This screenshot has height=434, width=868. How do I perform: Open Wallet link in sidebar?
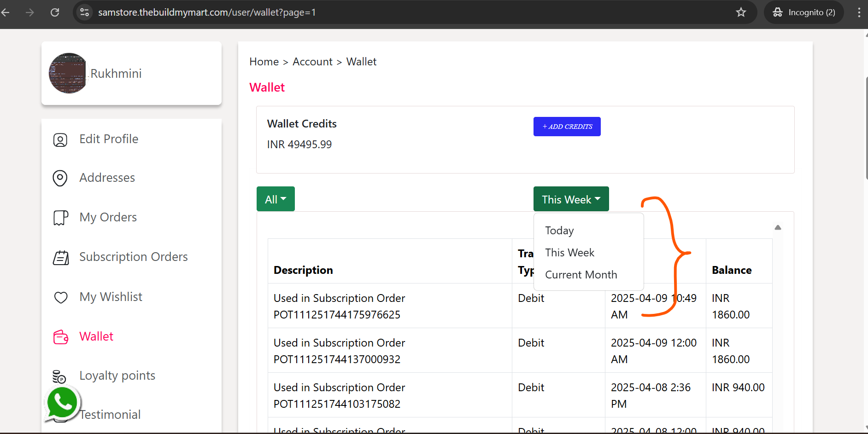tap(96, 336)
